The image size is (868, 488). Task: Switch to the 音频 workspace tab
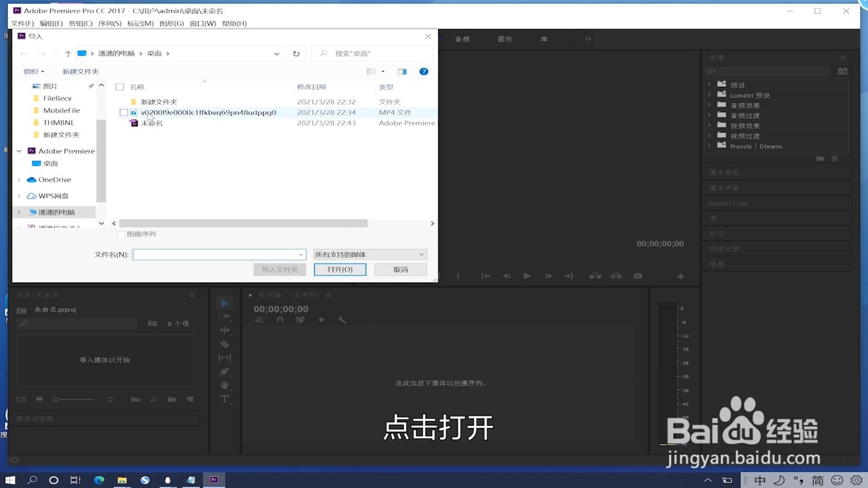tap(462, 39)
